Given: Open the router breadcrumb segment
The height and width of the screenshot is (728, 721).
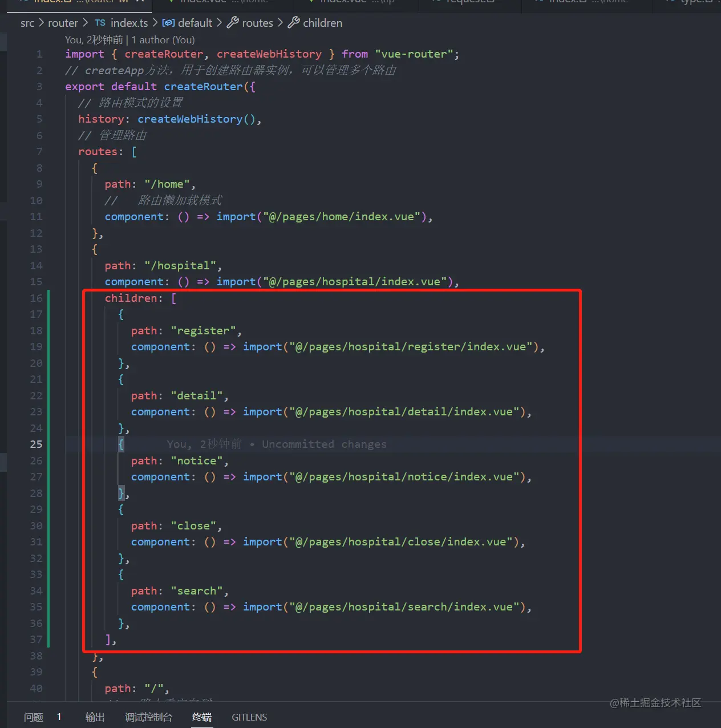Looking at the screenshot, I should point(63,23).
